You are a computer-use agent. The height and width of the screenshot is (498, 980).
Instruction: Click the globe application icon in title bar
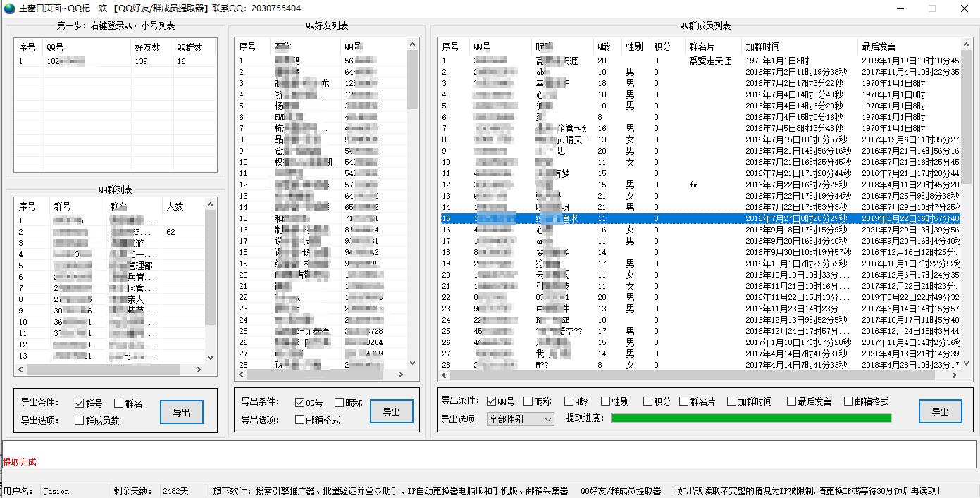click(x=9, y=8)
